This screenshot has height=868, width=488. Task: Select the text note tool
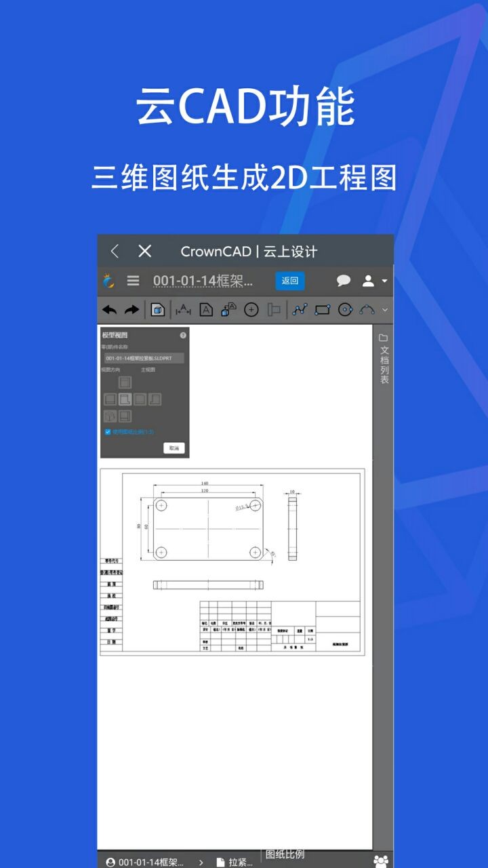206,310
